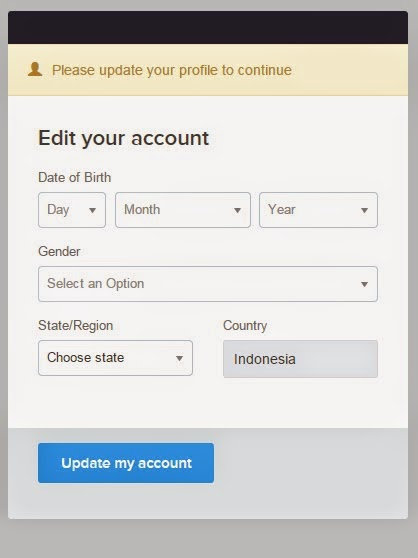The height and width of the screenshot is (558, 418).
Task: Click the Day dropdown arrow
Action: click(92, 210)
